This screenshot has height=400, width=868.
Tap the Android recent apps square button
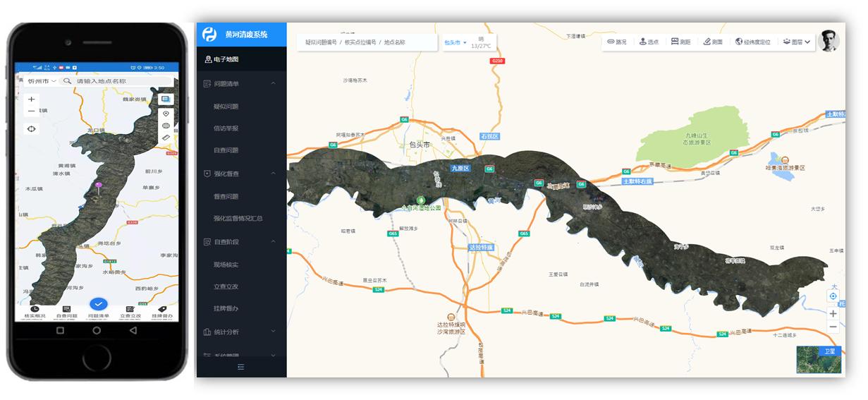click(60, 330)
